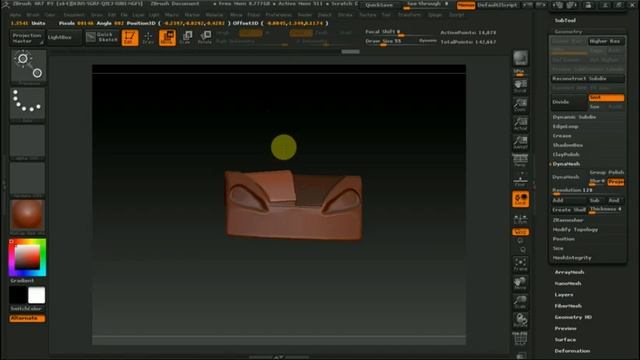Viewport: 640px width, 360px height.
Task: Open the red MatCap material selector
Action: pos(27,216)
